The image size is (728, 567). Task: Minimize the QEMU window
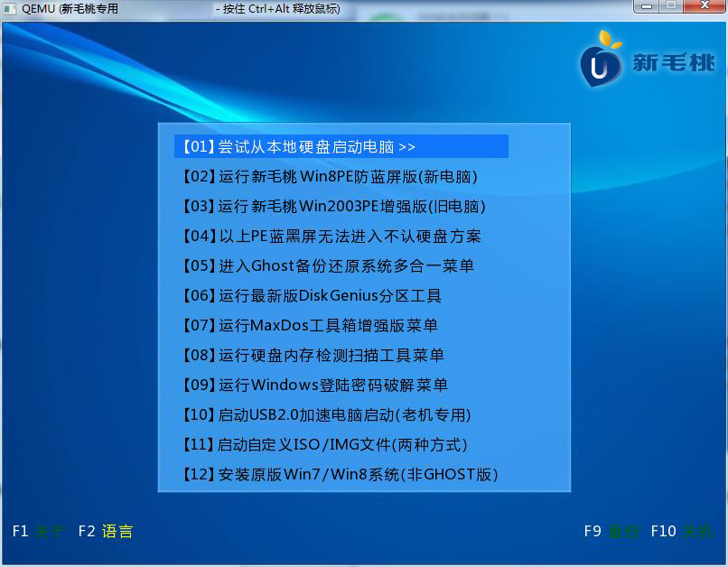[647, 6]
